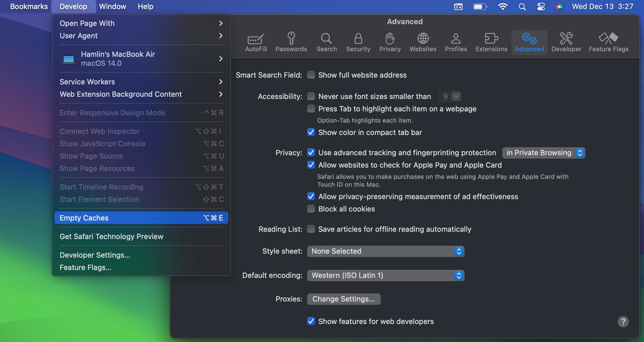Image resolution: width=644 pixels, height=342 pixels.
Task: Switch to the Extensions pane
Action: 491,42
